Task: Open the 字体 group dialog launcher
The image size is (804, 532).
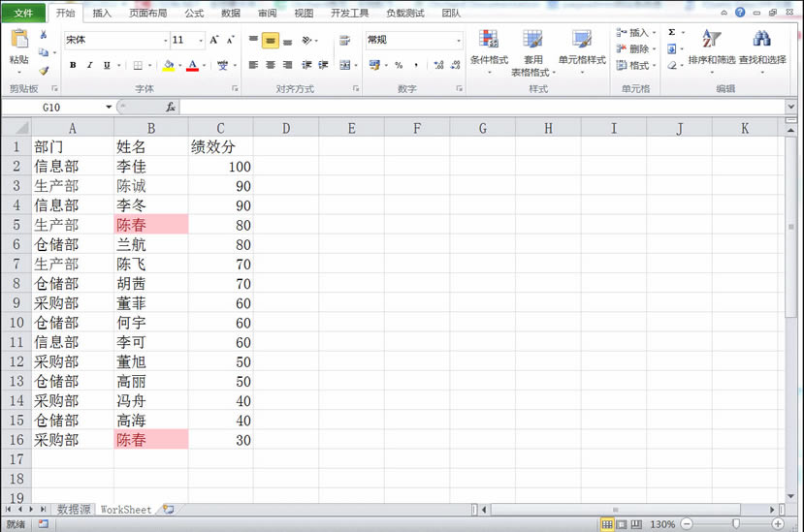Action: (235, 89)
